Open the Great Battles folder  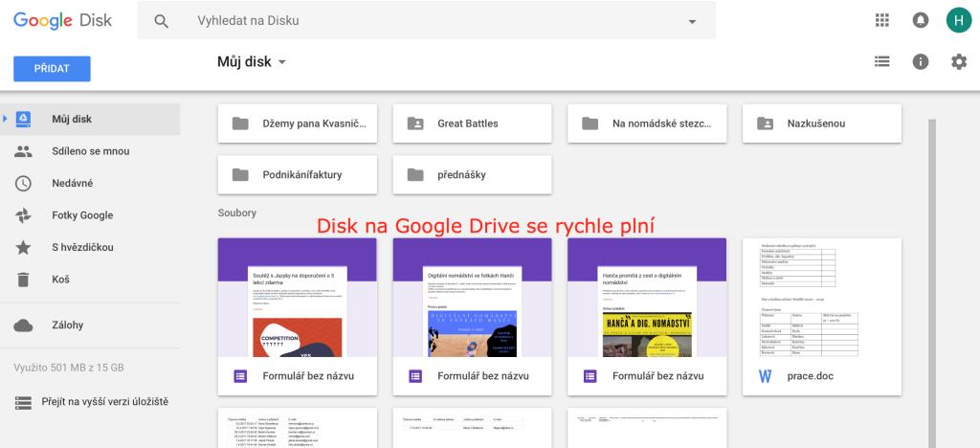tap(472, 123)
